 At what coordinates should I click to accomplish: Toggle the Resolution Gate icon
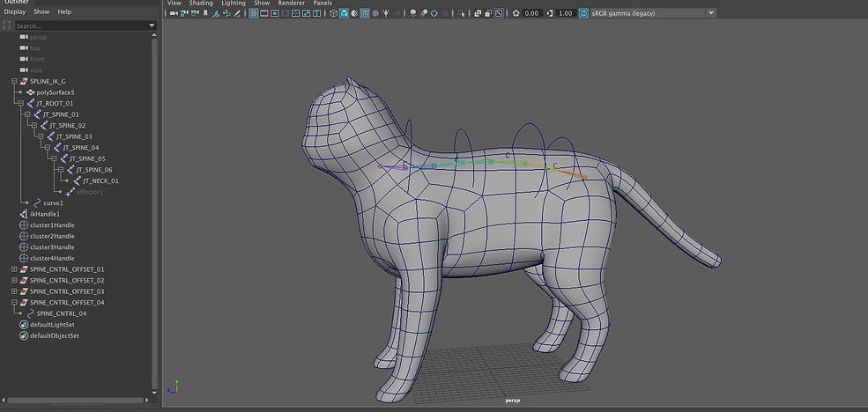275,13
